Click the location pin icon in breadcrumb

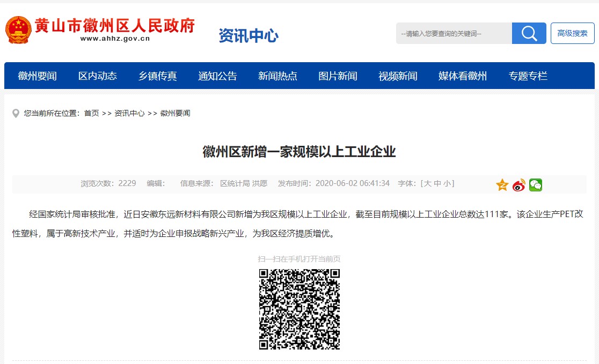(16, 114)
